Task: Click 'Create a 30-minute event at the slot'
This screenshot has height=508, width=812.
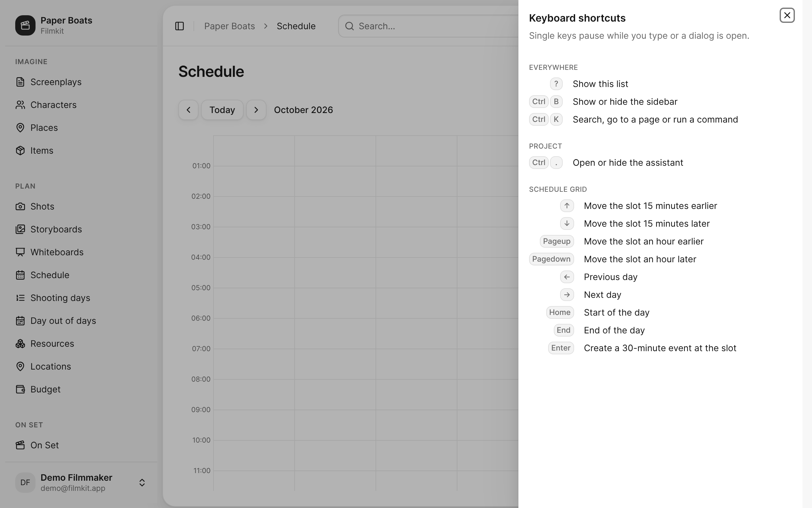Action: pyautogui.click(x=660, y=348)
